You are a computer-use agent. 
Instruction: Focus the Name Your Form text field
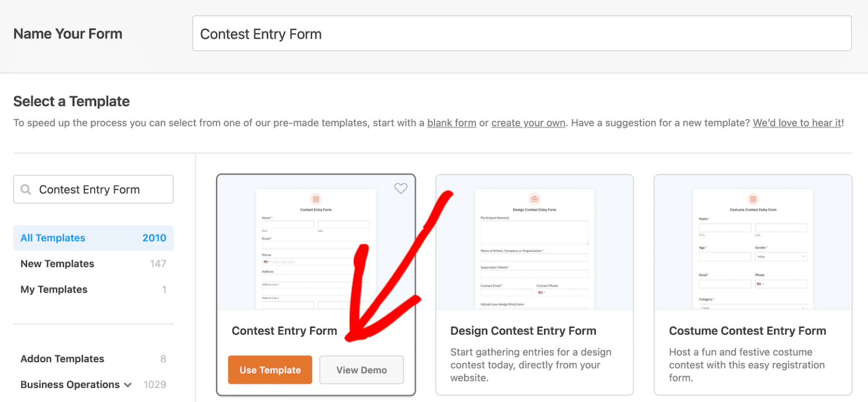click(522, 34)
